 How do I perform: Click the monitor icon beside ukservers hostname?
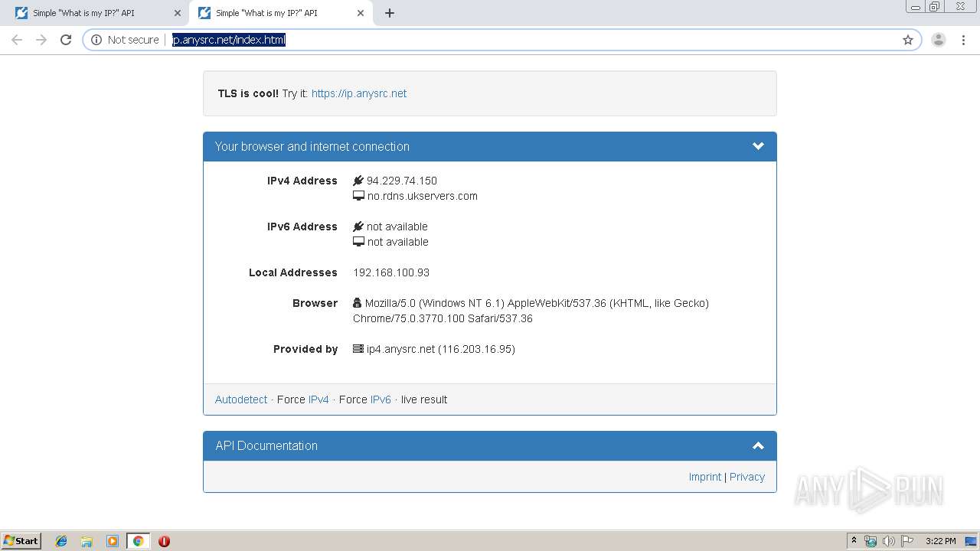pos(358,196)
